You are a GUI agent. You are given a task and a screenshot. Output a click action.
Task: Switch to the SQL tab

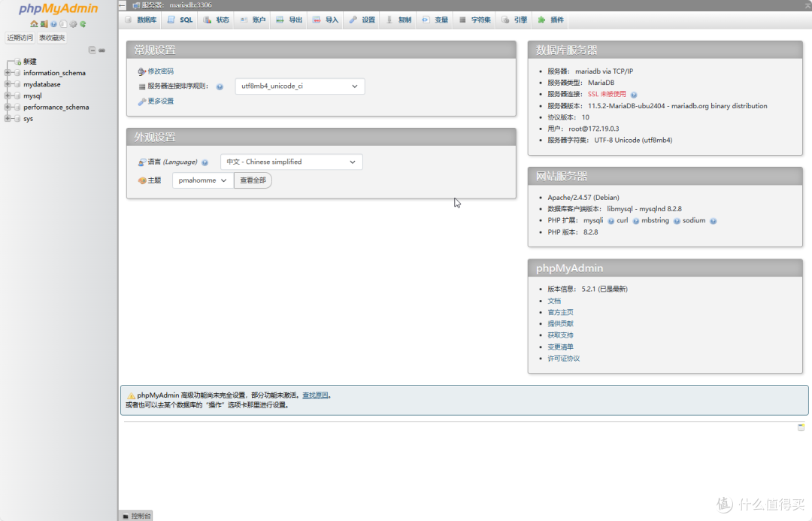(x=180, y=20)
